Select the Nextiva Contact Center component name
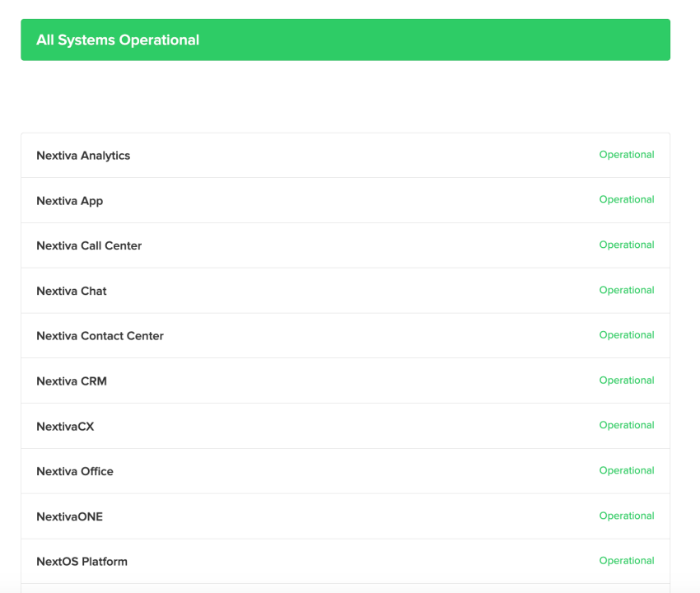700x593 pixels. tap(100, 336)
